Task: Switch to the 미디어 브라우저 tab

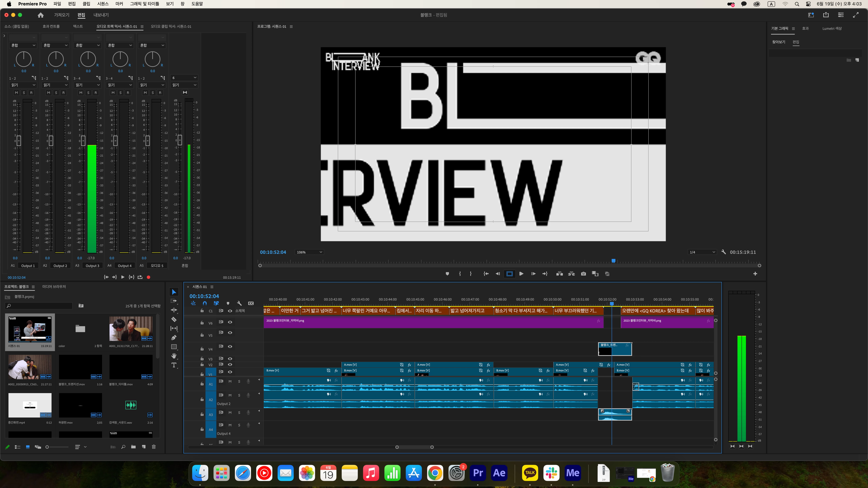Action: coord(54,287)
